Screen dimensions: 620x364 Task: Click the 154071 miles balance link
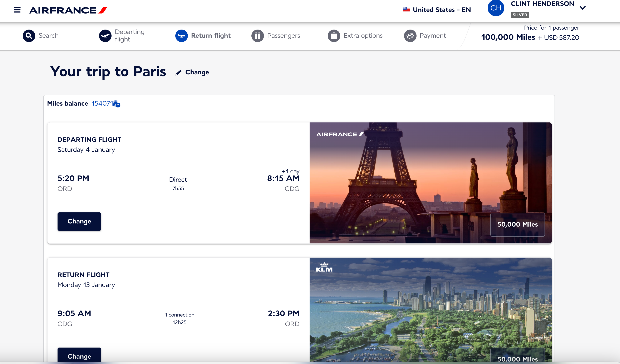102,103
